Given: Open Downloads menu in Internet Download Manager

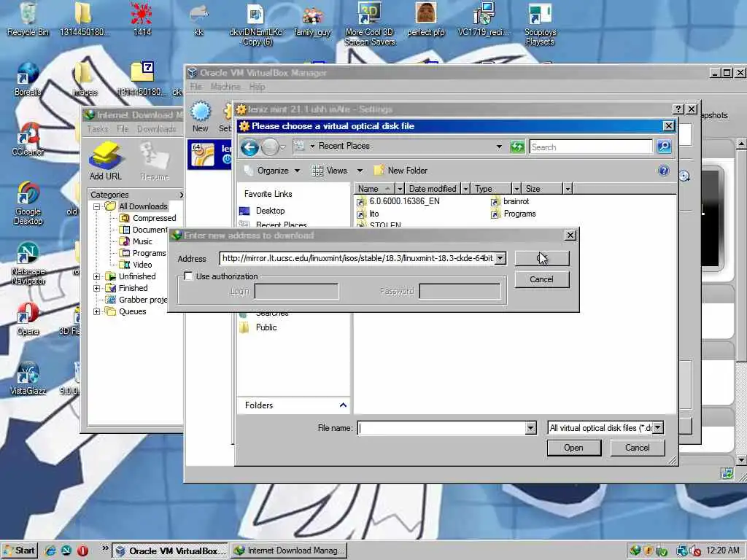Looking at the screenshot, I should click(x=157, y=129).
